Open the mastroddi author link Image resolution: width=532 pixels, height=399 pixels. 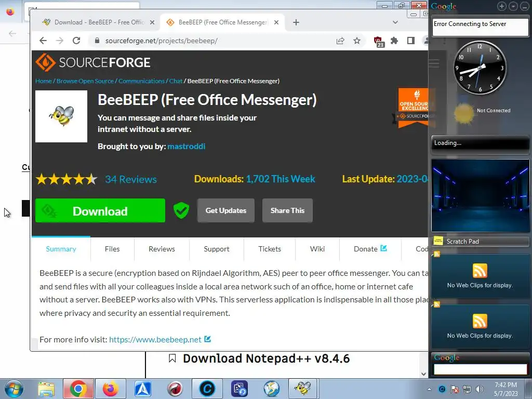click(x=187, y=146)
